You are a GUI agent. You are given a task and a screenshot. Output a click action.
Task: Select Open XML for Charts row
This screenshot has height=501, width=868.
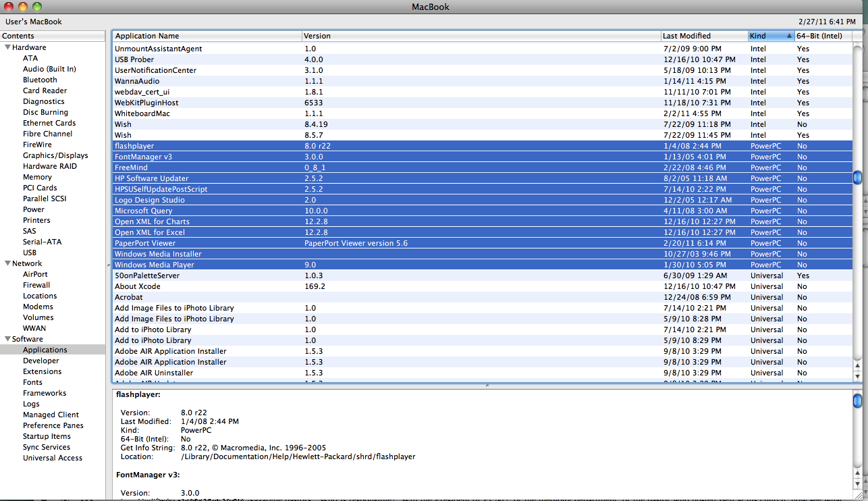pyautogui.click(x=482, y=221)
